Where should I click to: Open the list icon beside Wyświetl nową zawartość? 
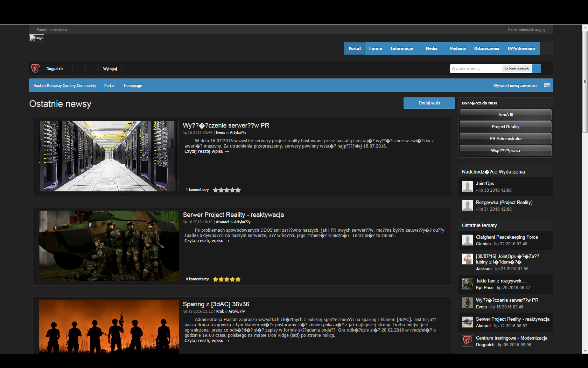click(547, 86)
